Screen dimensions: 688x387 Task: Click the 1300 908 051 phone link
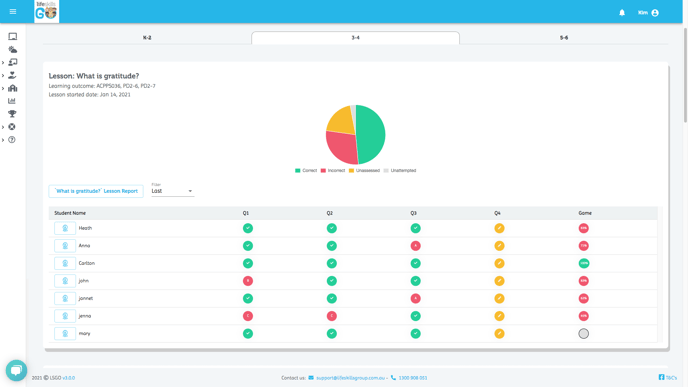tap(412, 378)
